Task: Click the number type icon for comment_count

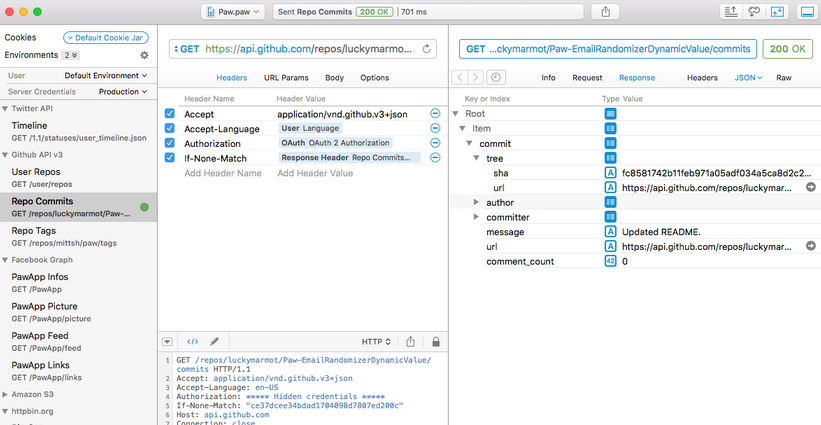Action: (x=610, y=261)
